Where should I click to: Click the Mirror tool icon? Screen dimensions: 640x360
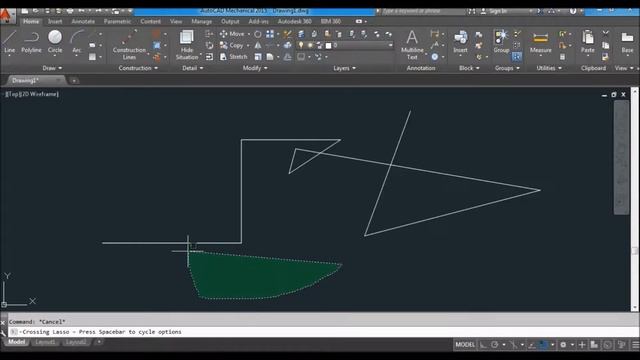258,45
